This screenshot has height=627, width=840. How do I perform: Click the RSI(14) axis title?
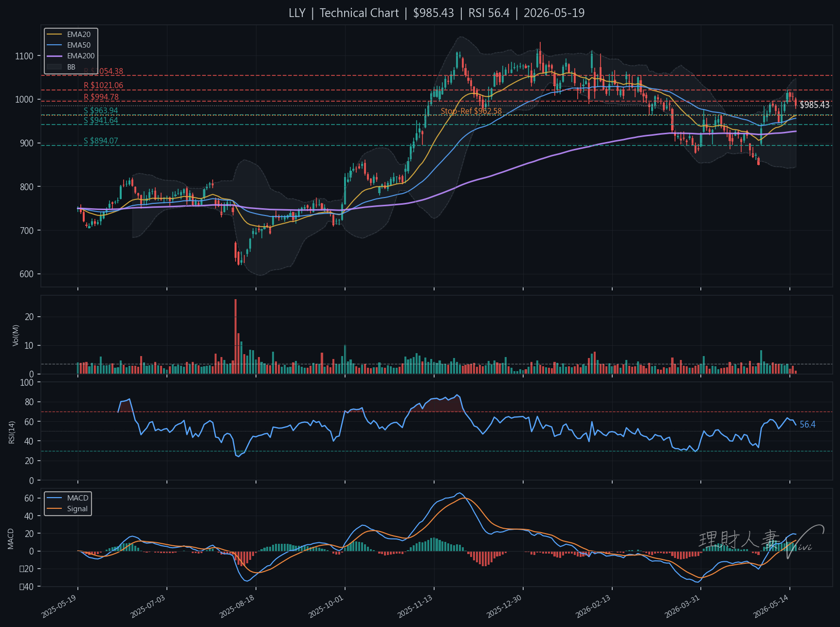[12, 432]
